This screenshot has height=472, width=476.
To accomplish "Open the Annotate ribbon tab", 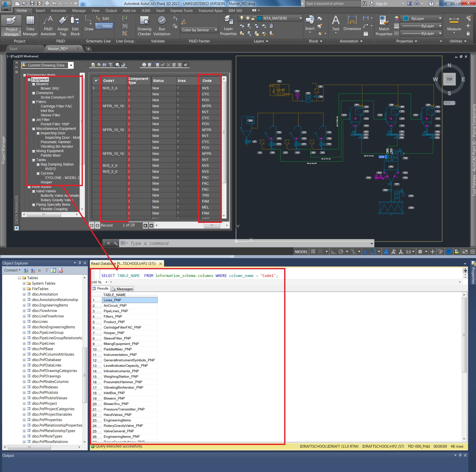I will coord(58,11).
